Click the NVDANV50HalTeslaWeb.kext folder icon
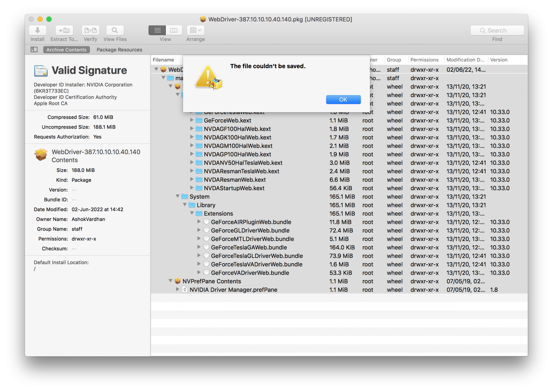553x392 pixels. [199, 163]
